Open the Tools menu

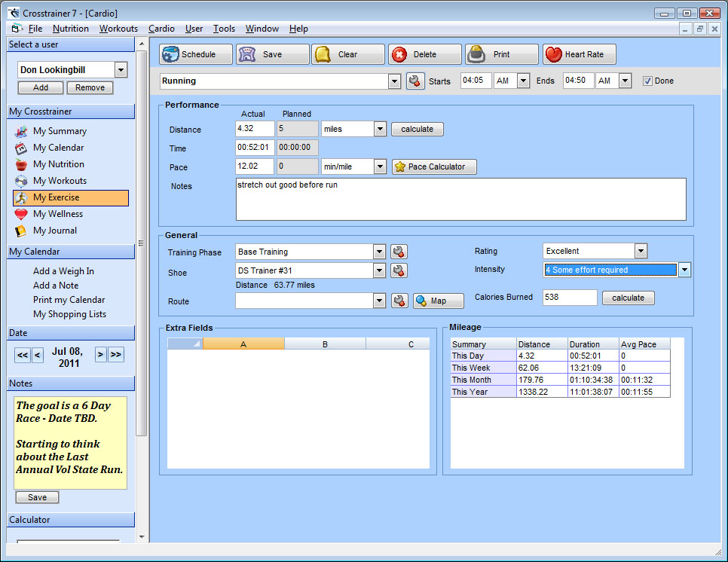click(225, 29)
